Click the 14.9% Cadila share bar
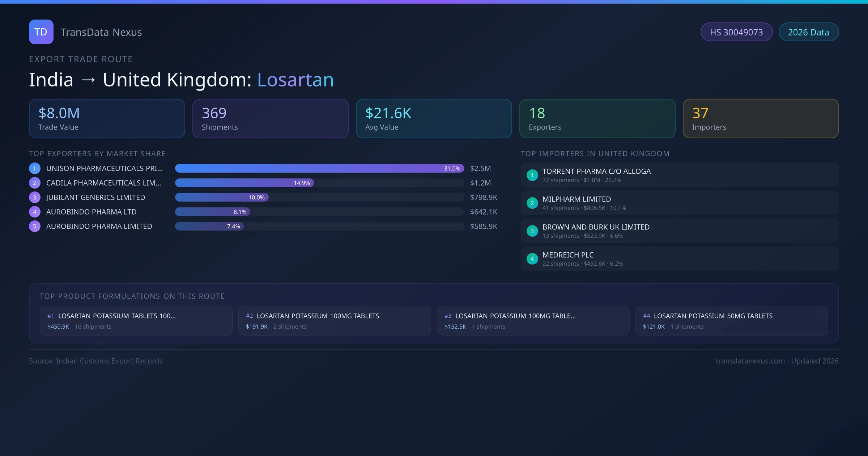Screen dimensions: 868x456 point(244,183)
